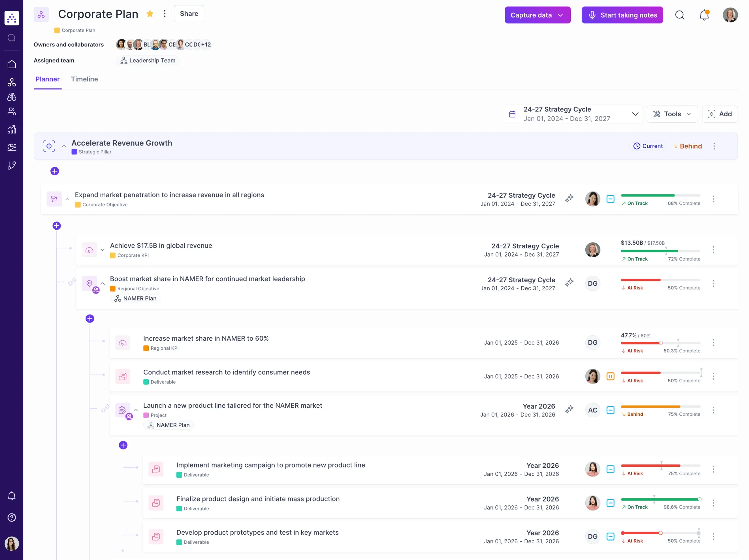Open the 24-27 Strategy Cycle date dropdown

[x=573, y=114]
